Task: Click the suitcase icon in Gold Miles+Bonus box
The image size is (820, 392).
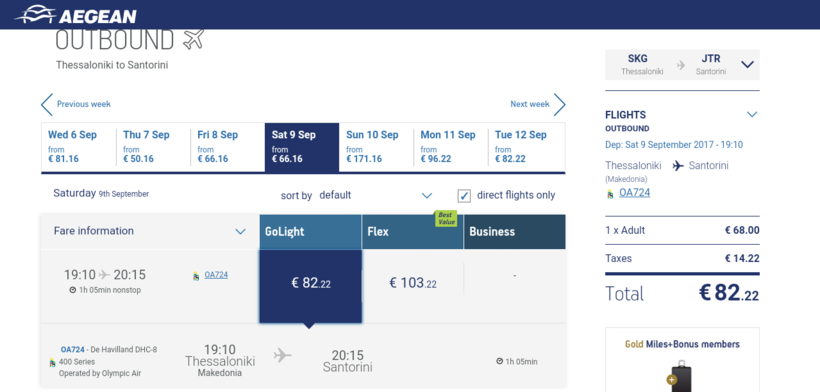Action: click(681, 376)
